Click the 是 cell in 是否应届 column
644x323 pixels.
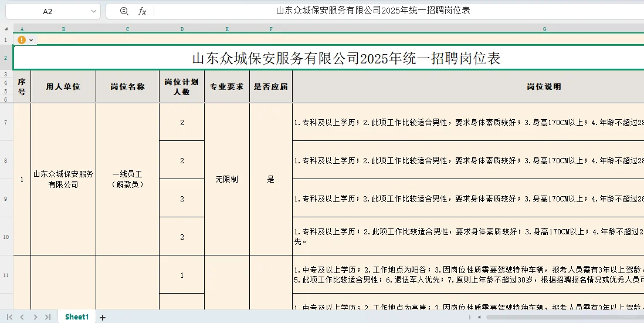click(271, 179)
